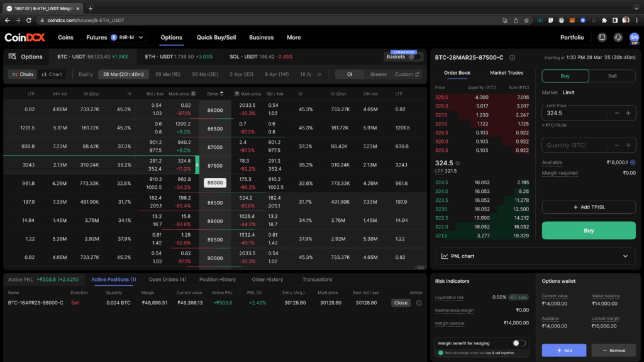Open the Position History tab
644x362 pixels.
point(217,280)
